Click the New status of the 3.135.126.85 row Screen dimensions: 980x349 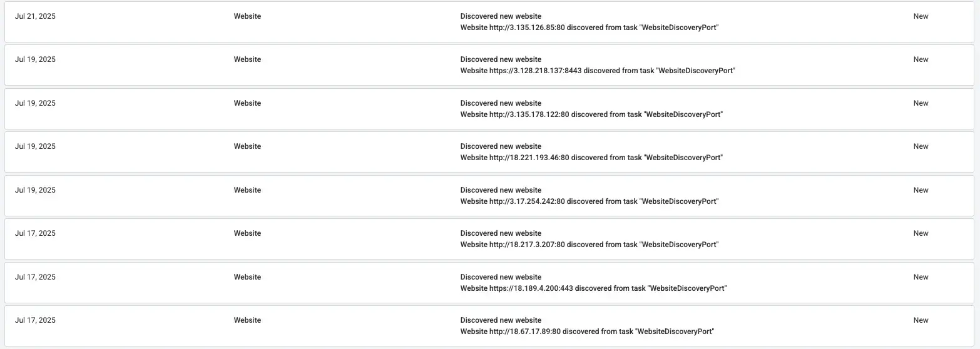point(921,16)
